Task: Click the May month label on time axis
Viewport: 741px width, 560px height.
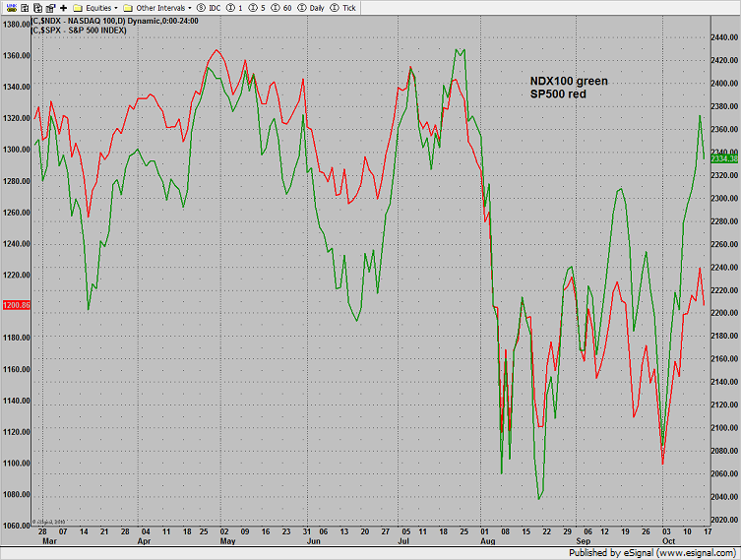Action: (227, 541)
